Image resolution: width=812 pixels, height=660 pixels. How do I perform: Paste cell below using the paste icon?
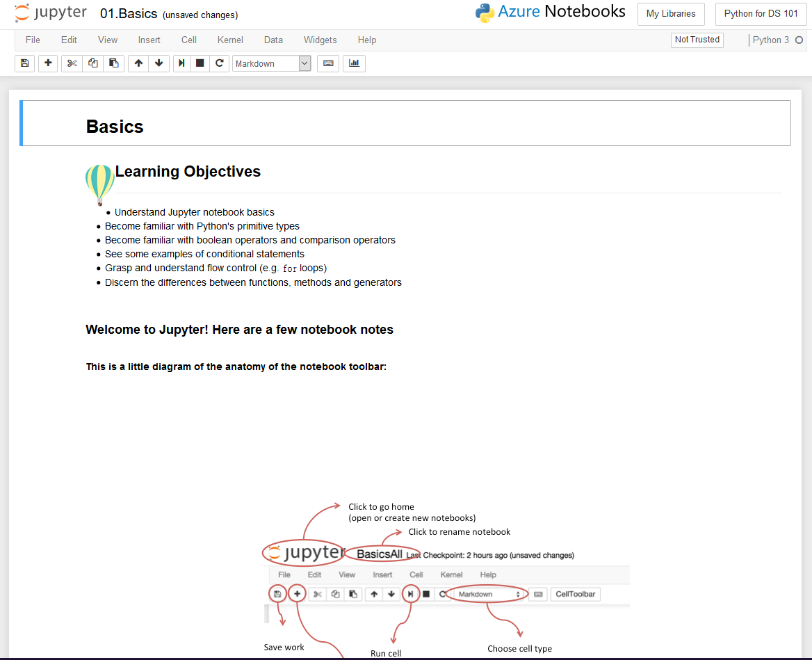113,63
